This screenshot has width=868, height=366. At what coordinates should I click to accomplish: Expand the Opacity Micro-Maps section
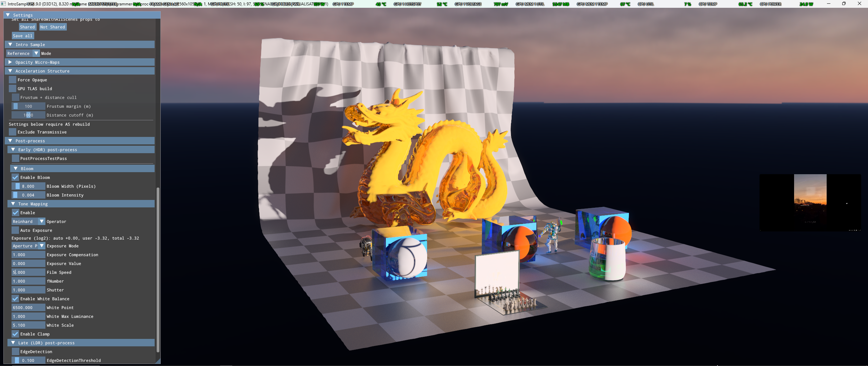point(10,62)
